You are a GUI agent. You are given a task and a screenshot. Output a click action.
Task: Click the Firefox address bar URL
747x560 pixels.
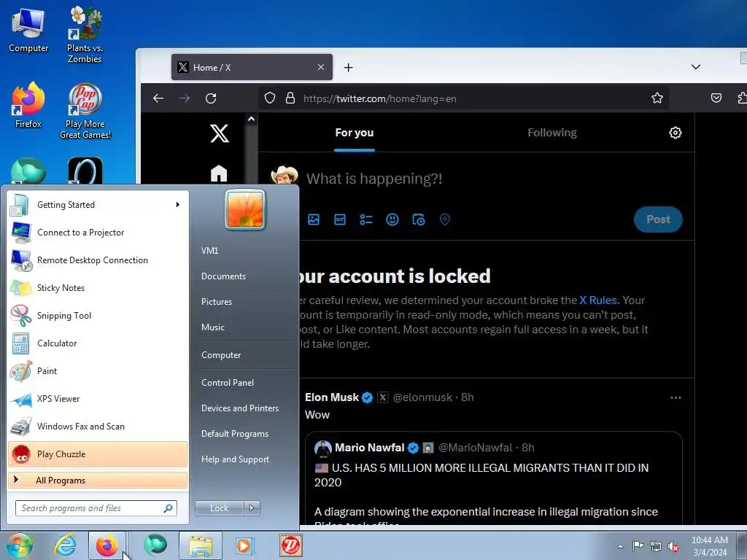pos(379,98)
